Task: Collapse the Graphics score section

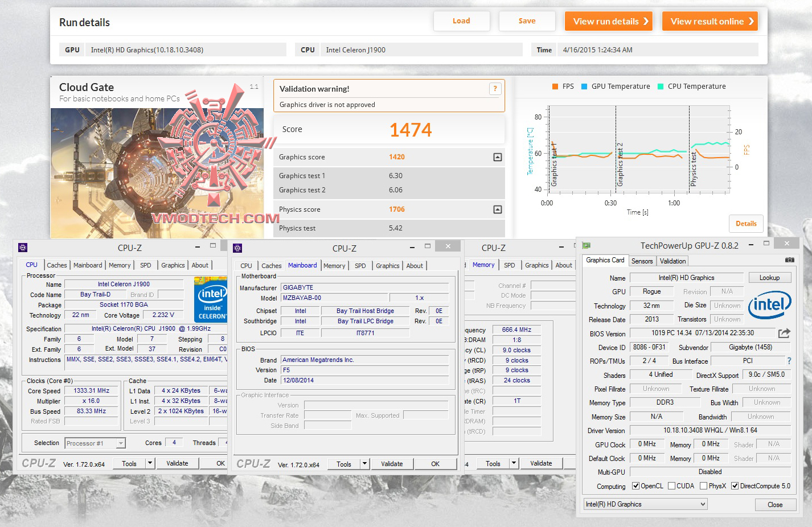Action: pos(497,157)
